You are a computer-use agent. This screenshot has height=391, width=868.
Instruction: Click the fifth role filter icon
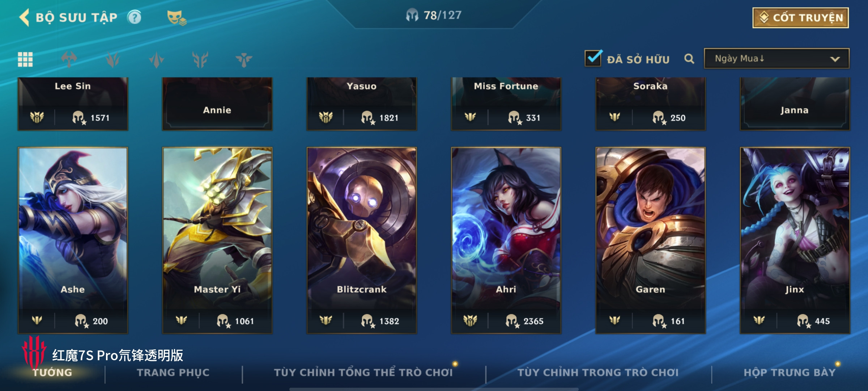tap(244, 59)
